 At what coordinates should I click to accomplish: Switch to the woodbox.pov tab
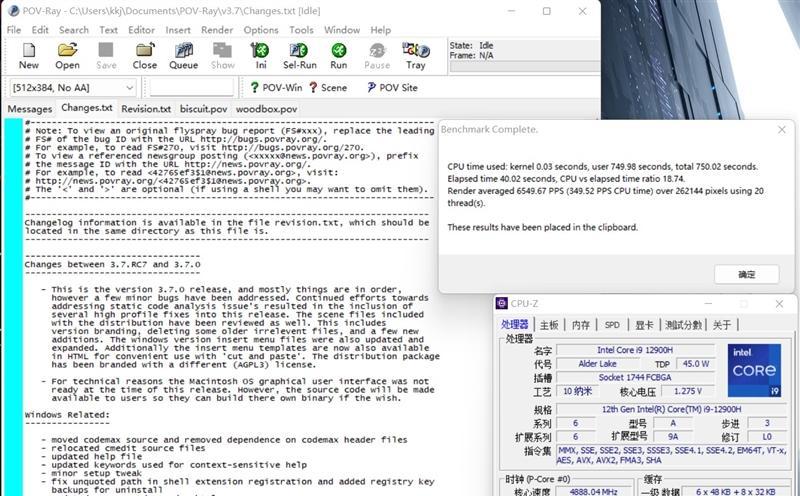tap(266, 109)
